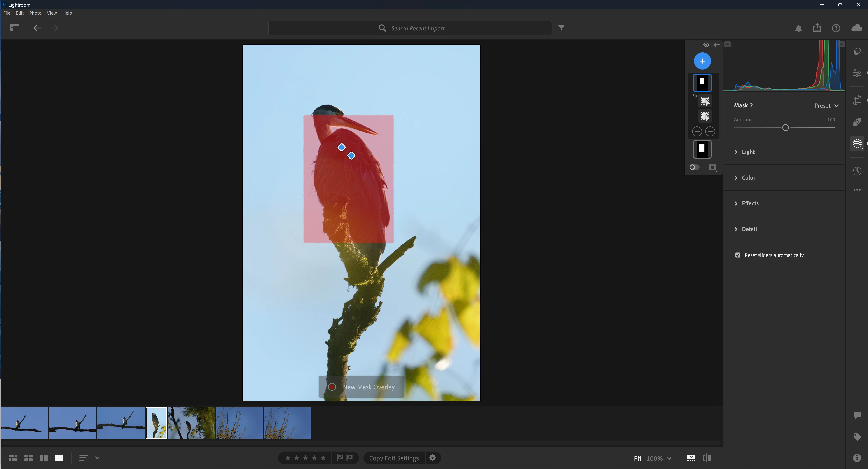The image size is (868, 469).
Task: Open the Edit sliders panel
Action: [857, 73]
